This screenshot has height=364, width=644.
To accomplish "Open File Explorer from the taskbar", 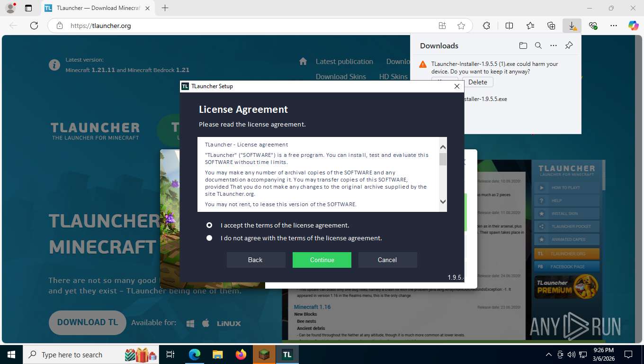I will [x=217, y=355].
